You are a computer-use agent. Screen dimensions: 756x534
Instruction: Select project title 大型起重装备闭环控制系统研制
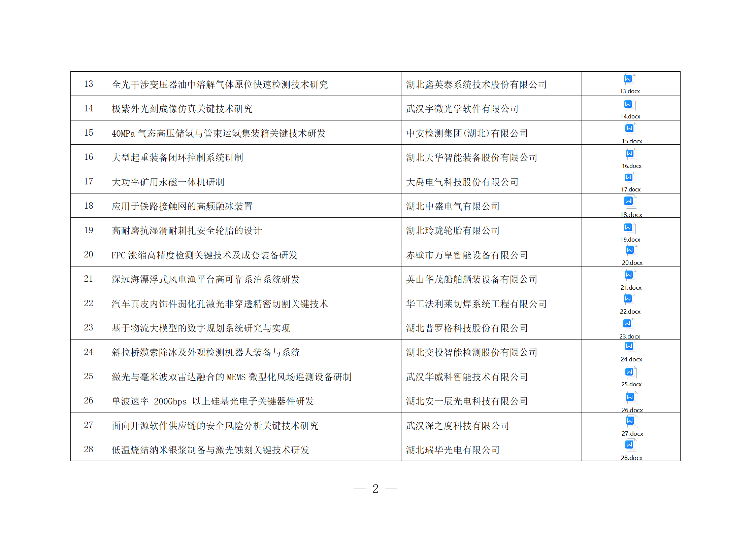pyautogui.click(x=177, y=157)
